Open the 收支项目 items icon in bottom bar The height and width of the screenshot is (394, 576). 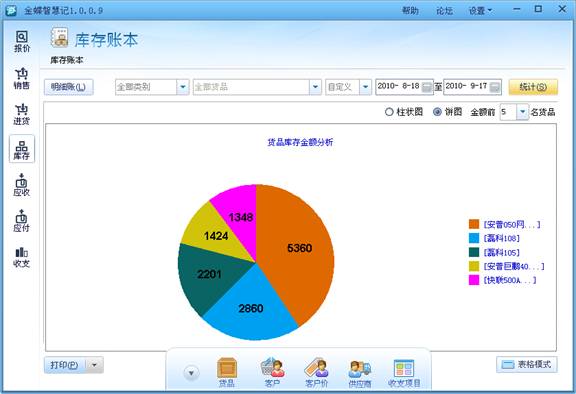(x=404, y=372)
